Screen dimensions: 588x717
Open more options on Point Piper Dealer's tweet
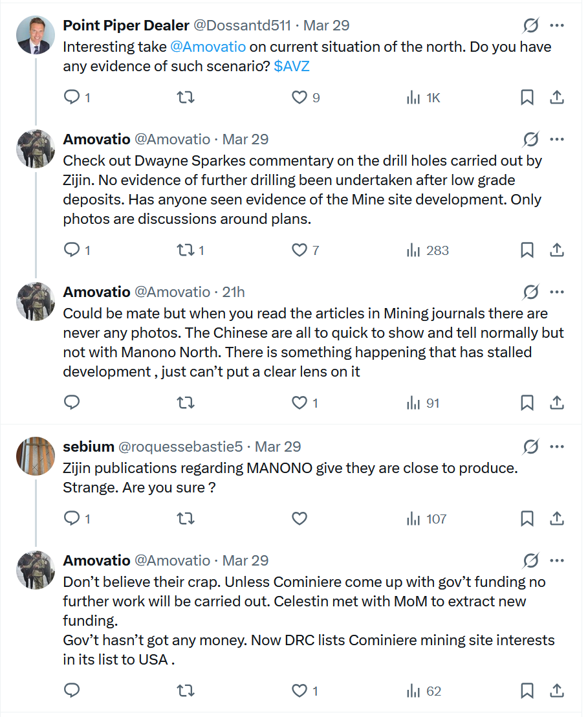click(x=556, y=26)
